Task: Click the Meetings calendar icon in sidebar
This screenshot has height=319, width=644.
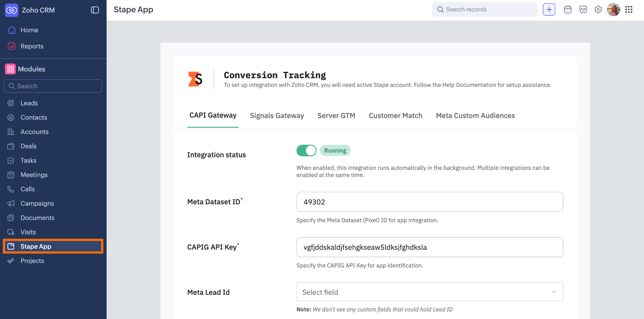Action: point(11,175)
